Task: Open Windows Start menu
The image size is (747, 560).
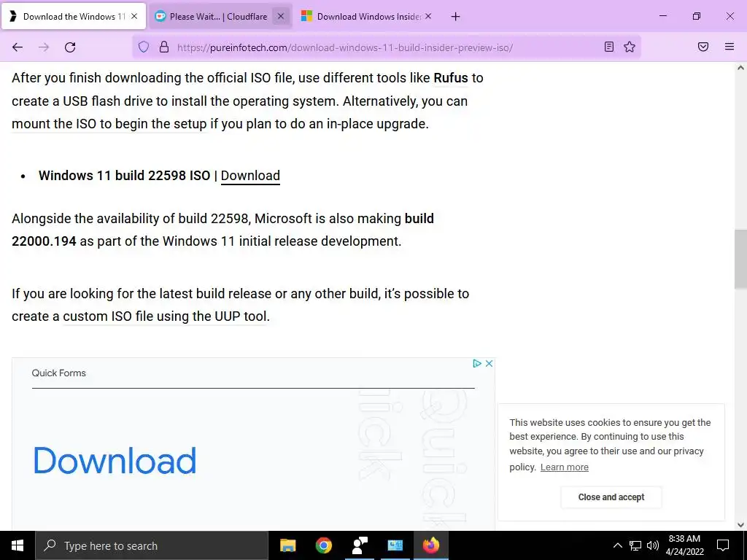Action: point(18,545)
